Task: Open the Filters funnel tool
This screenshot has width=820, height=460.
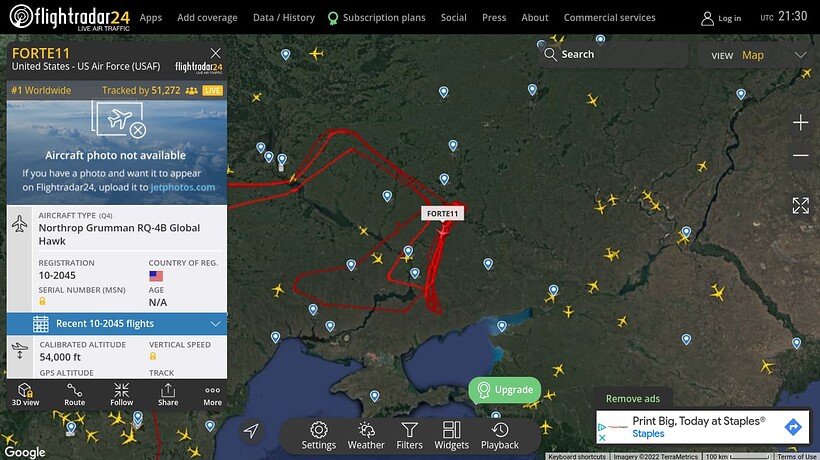Action: 409,436
